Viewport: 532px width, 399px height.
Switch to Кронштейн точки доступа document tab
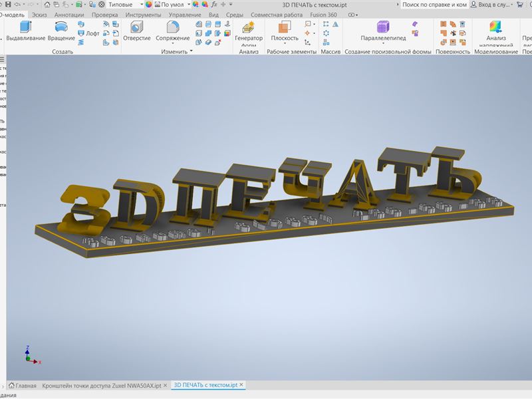[x=101, y=385]
